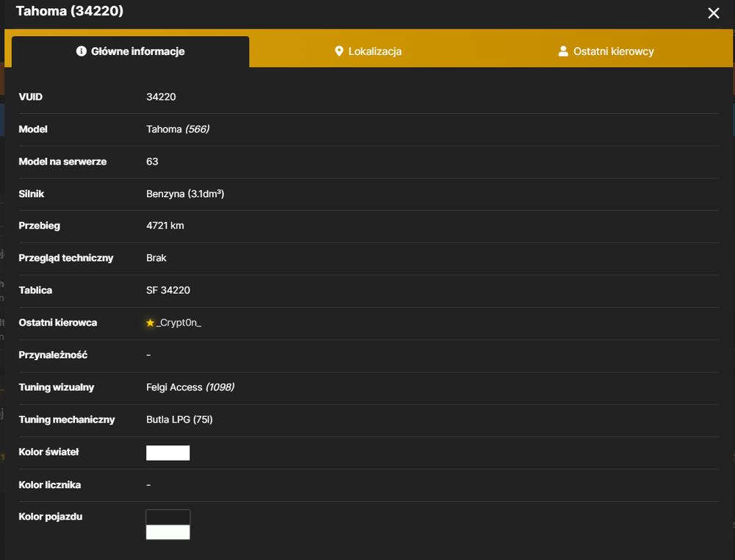Click the white Kolor pojazdu swatch

point(168,532)
